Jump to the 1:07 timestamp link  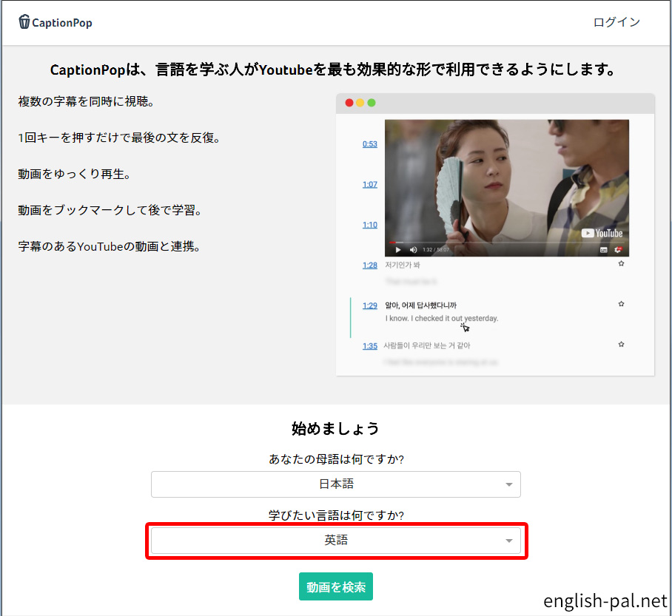pyautogui.click(x=370, y=185)
